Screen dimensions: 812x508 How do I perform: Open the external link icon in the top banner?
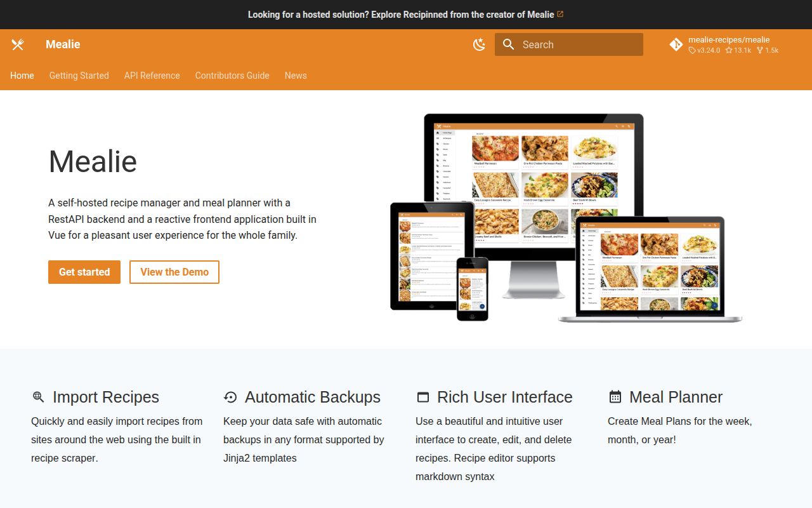click(x=560, y=14)
